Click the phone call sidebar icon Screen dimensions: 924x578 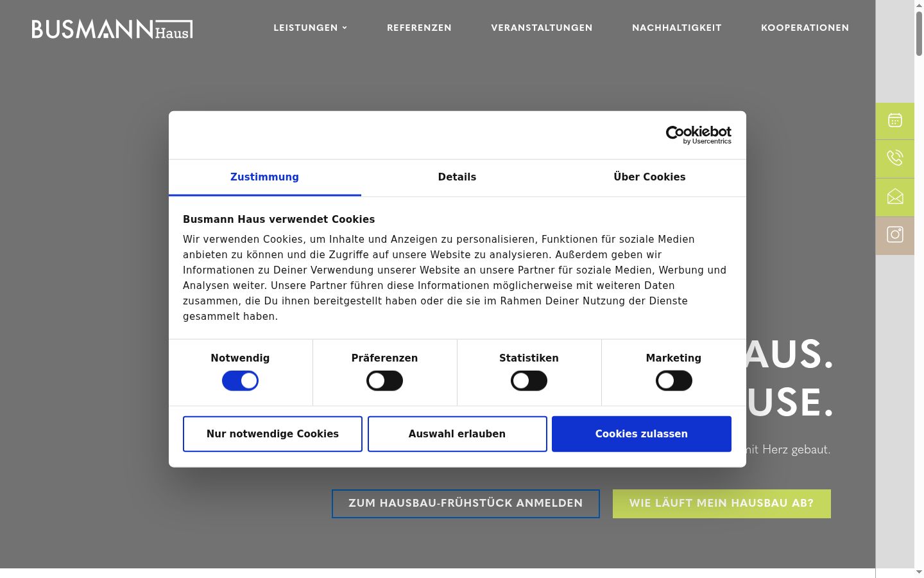(x=895, y=159)
